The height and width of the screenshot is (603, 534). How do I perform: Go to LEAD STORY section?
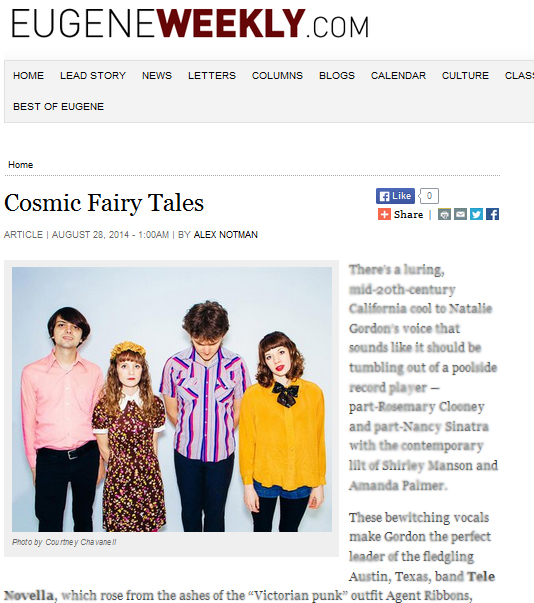coord(93,75)
